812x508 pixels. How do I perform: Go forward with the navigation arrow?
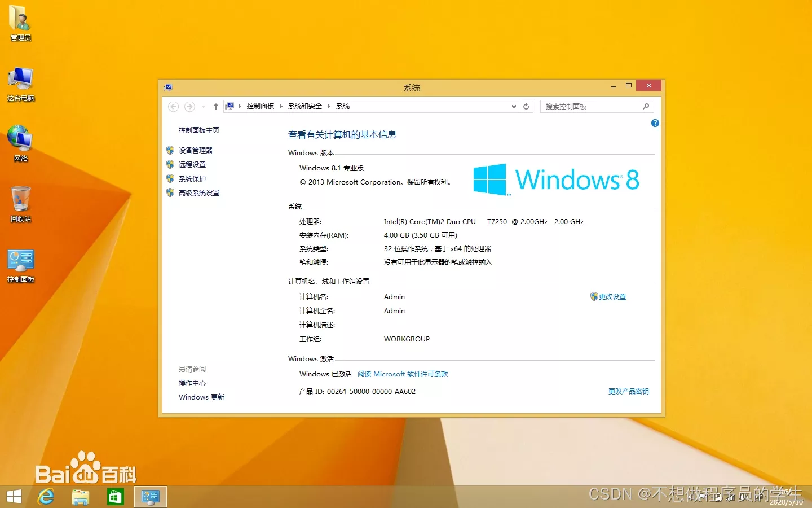pyautogui.click(x=189, y=106)
